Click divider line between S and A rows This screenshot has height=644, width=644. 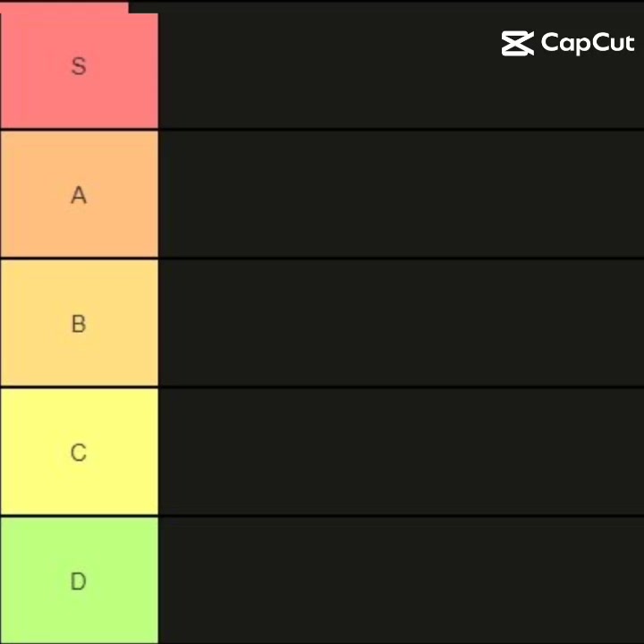(322, 130)
